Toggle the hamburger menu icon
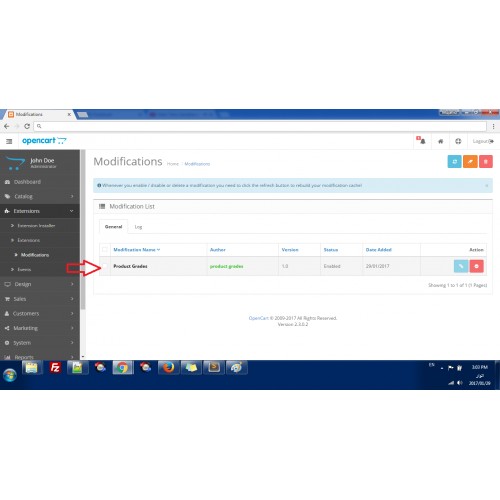The height and width of the screenshot is (500, 500). pos(9,141)
